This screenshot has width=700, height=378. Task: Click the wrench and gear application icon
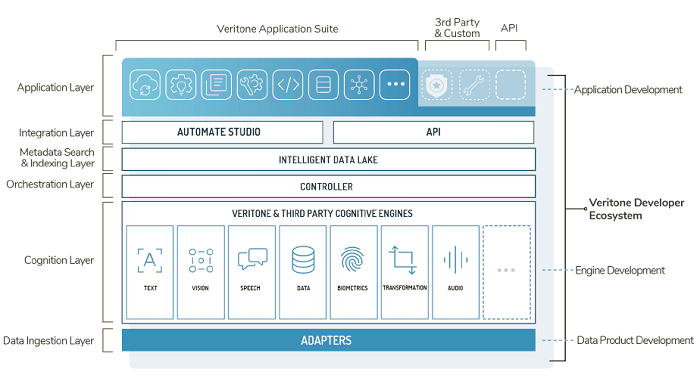[252, 84]
